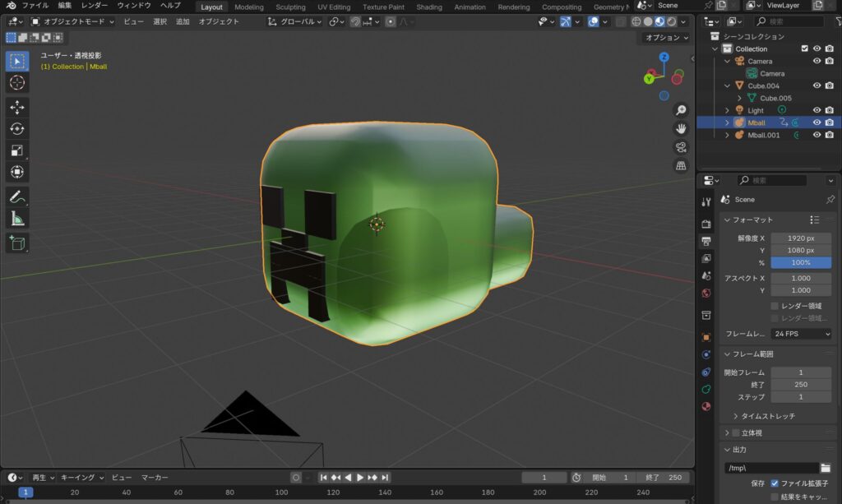Open the レンダー menu

tap(95, 6)
